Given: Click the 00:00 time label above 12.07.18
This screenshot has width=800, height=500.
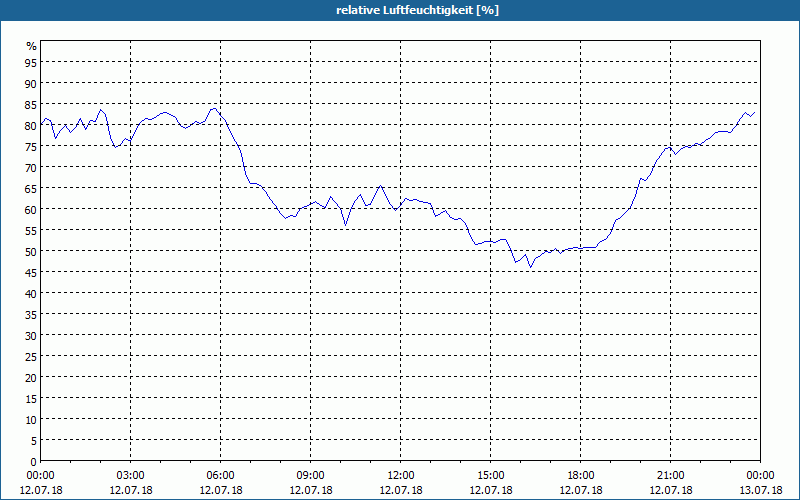Looking at the screenshot, I should tap(40, 476).
